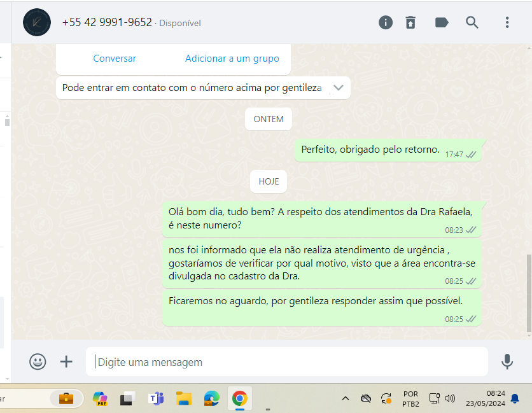Open the POR PTB2 language switcher
Viewport: 532px width, 413px height.
(x=410, y=398)
